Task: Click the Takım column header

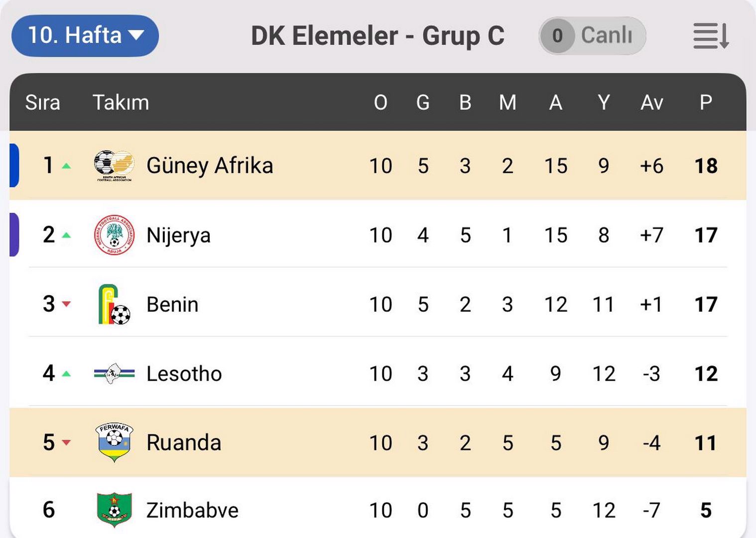Action: (121, 103)
